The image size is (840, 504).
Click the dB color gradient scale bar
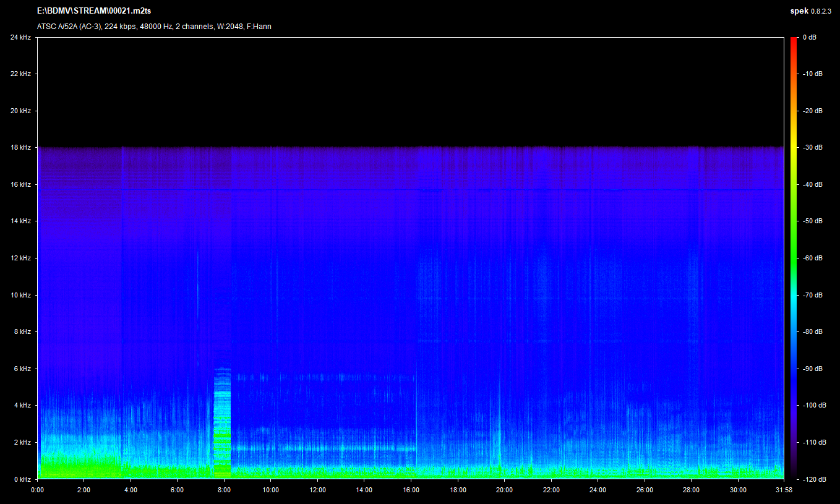pyautogui.click(x=794, y=258)
